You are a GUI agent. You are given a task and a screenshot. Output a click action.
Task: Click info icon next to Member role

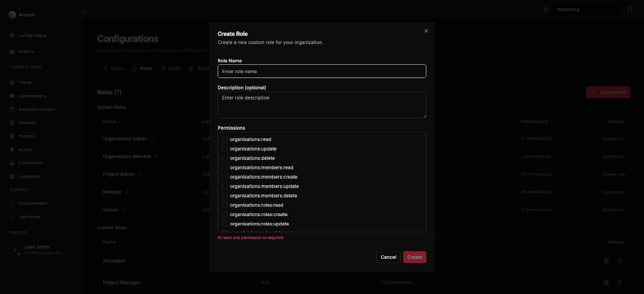tap(126, 192)
